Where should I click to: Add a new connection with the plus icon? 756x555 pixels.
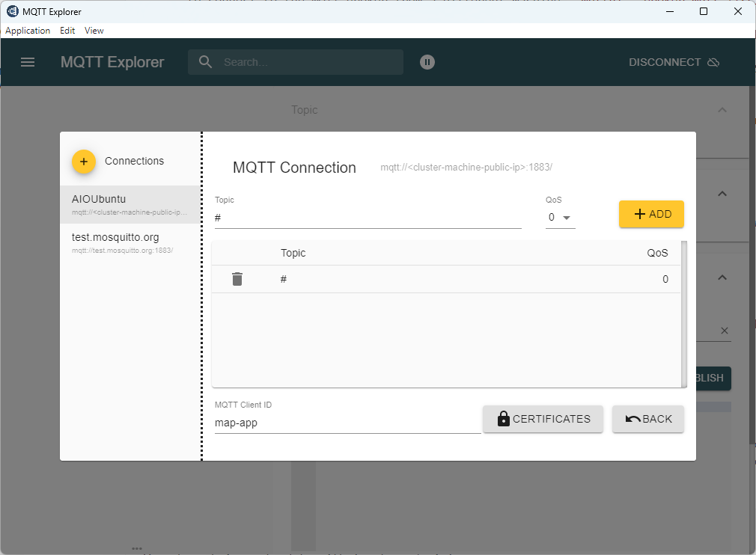tap(83, 161)
